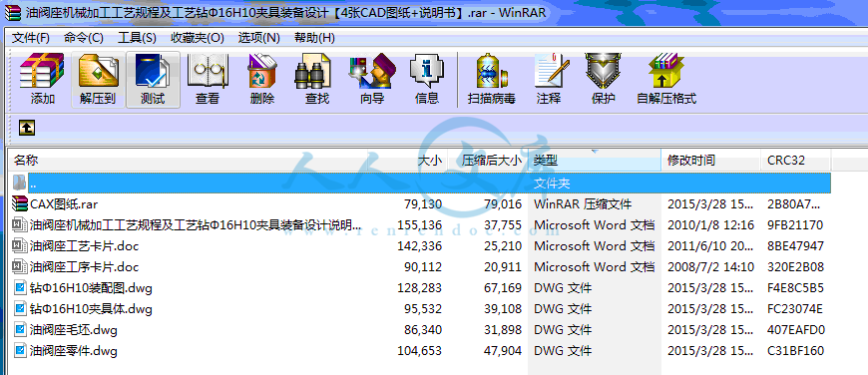Open the 文件(F) menu
This screenshot has width=868, height=375.
(x=31, y=38)
